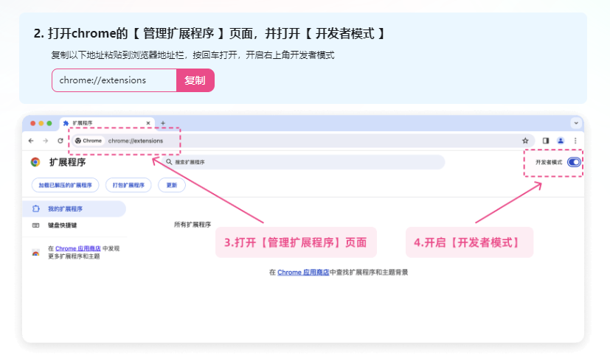Toggle the 开发者模式 switch
The image size is (610, 364).
[574, 162]
